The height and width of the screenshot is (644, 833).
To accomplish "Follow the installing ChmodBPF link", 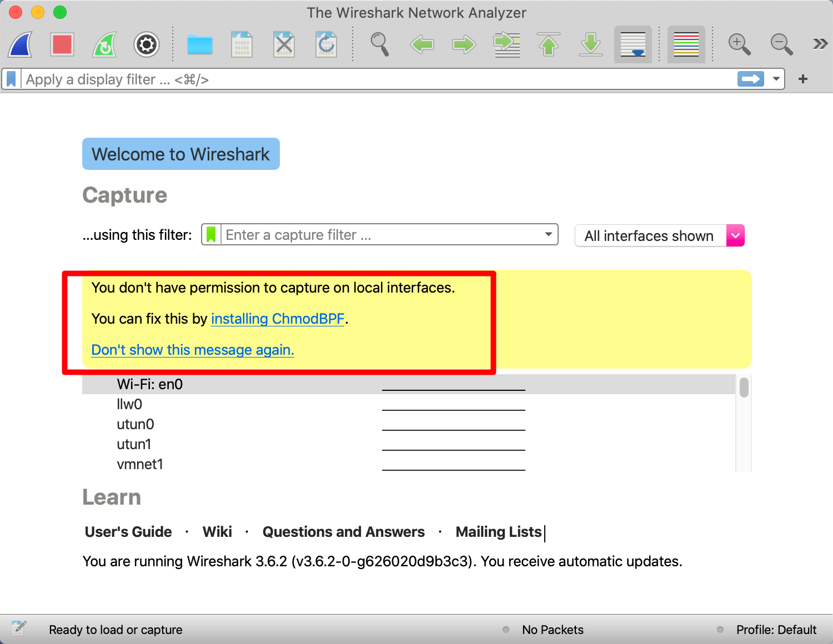I will click(x=278, y=319).
